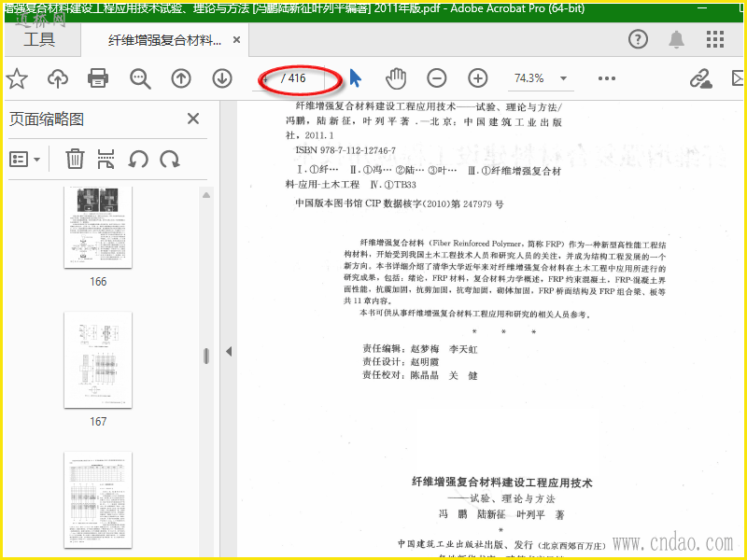Open the thumbnail options dropdown menu

pos(24,159)
